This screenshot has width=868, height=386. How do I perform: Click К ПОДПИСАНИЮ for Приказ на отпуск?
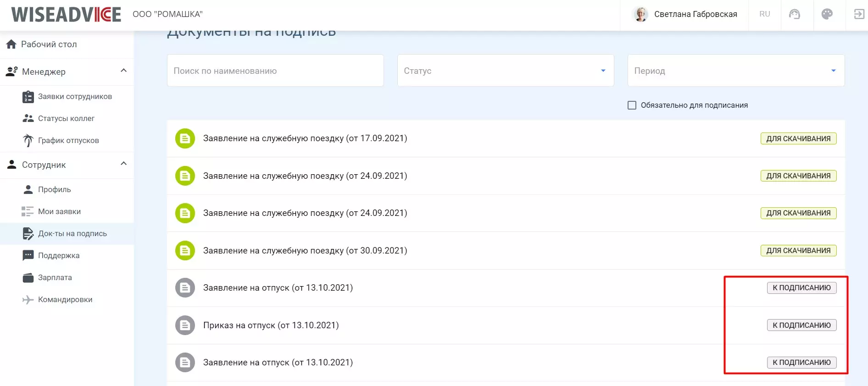pyautogui.click(x=801, y=325)
